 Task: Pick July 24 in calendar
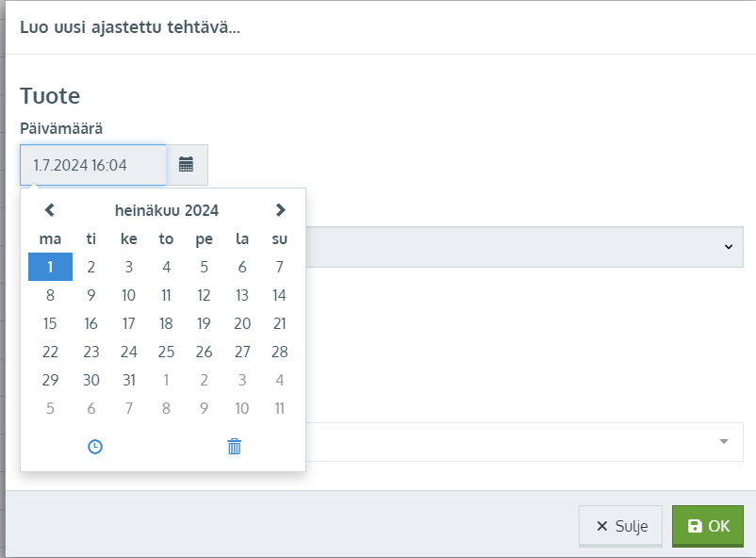(x=129, y=353)
